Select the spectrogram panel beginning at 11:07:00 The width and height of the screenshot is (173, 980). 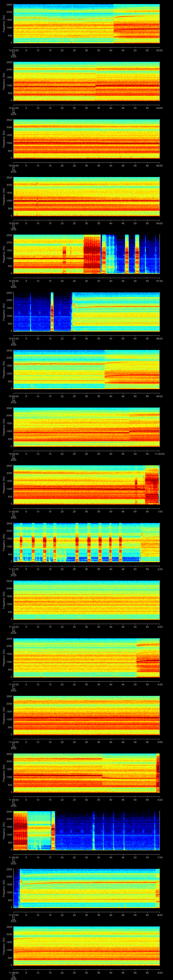[86, 888]
